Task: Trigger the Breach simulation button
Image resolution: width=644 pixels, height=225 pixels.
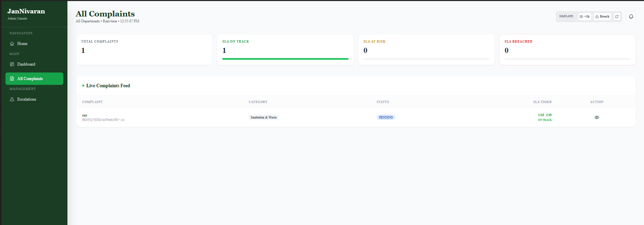Action: pos(602,16)
